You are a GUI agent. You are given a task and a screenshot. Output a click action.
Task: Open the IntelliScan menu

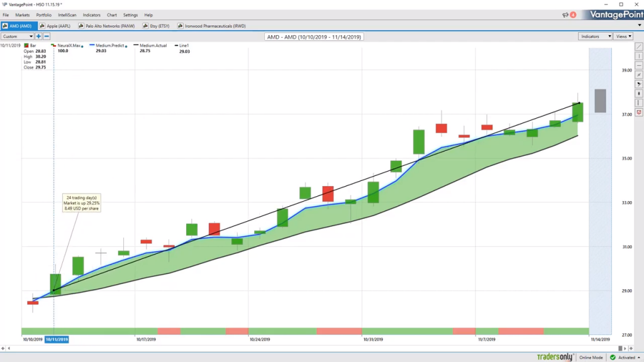(67, 15)
